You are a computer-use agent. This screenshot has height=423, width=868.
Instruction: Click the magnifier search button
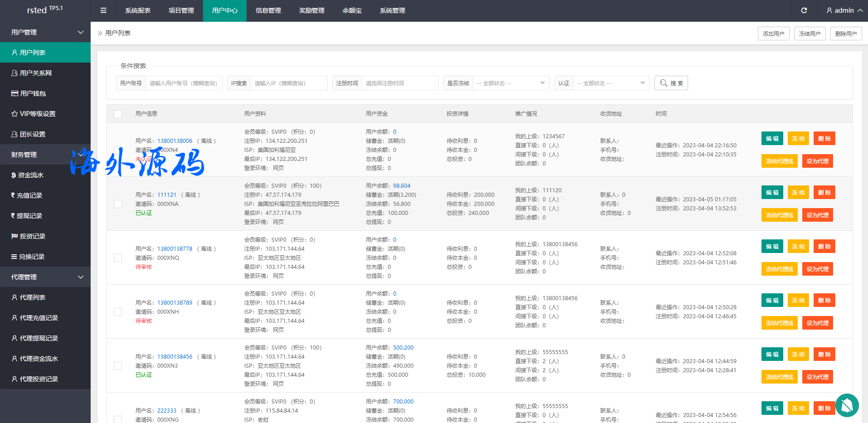pos(671,83)
